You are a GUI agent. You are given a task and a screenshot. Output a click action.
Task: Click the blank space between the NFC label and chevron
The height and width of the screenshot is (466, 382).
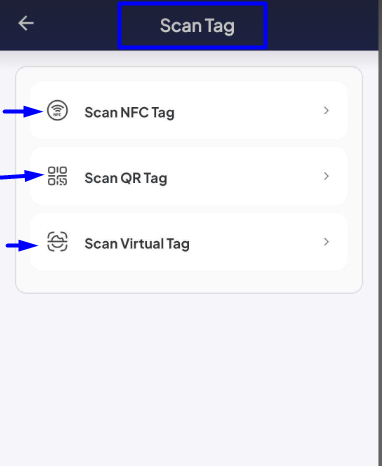coord(248,111)
